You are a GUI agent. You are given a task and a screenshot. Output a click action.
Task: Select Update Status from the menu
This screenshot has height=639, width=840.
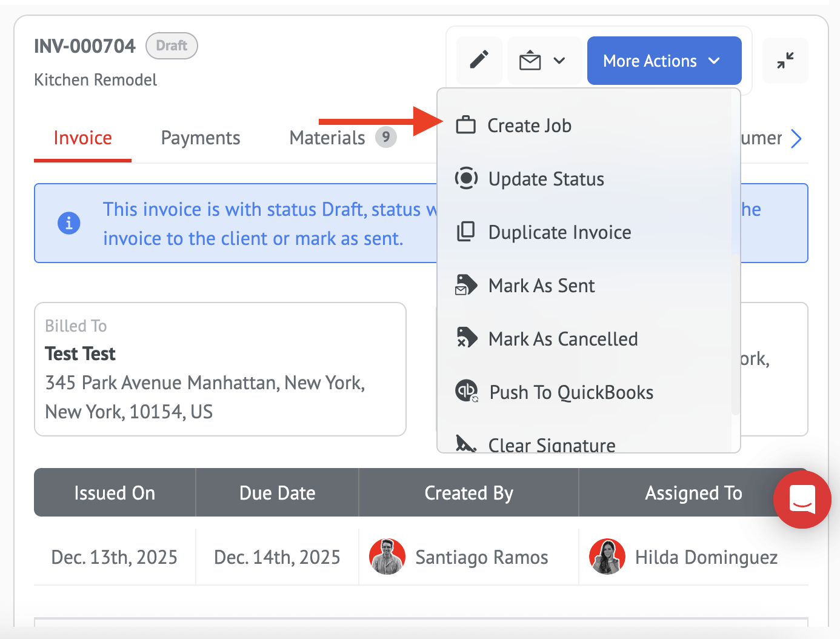click(x=545, y=179)
